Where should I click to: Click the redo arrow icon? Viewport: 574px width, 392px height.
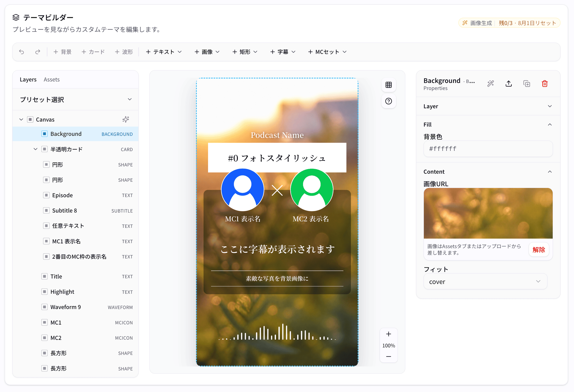38,52
